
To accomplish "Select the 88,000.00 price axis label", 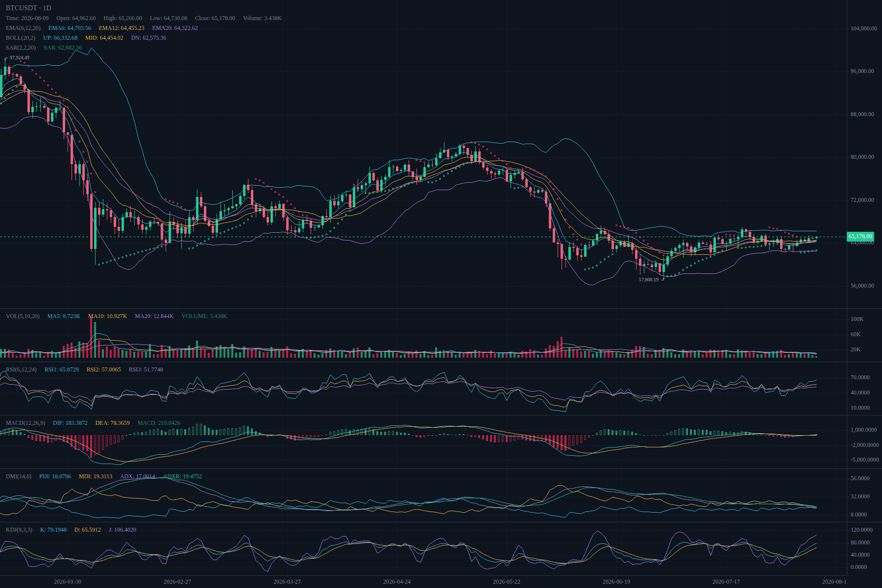I will tap(862, 114).
